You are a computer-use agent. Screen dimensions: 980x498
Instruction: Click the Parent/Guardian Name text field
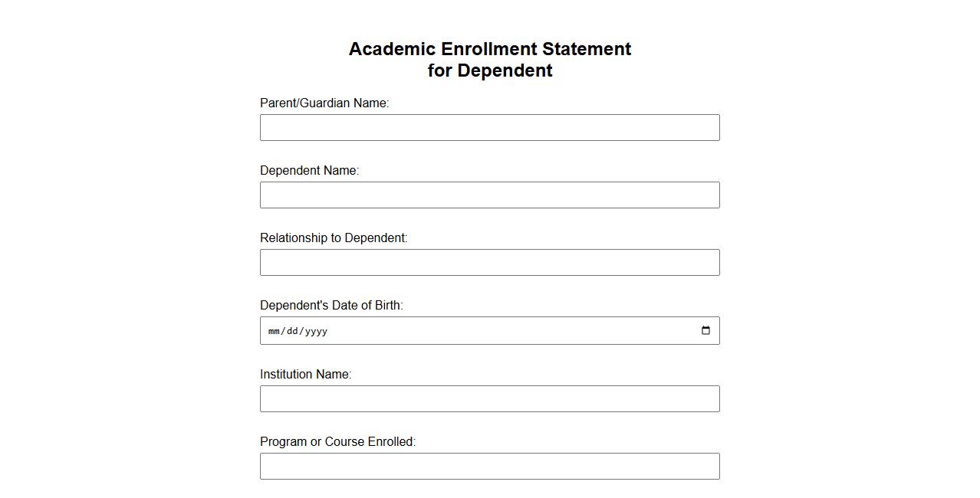tap(489, 128)
